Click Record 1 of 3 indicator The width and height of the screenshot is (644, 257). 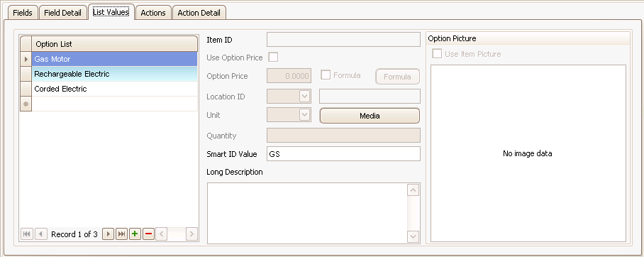click(74, 234)
